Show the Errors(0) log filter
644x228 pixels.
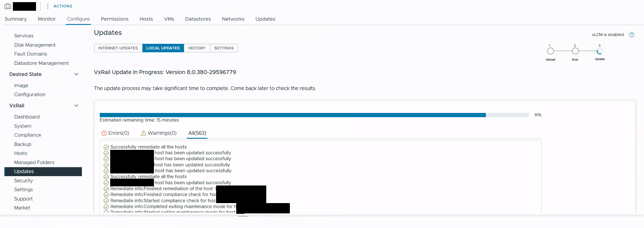pyautogui.click(x=115, y=133)
